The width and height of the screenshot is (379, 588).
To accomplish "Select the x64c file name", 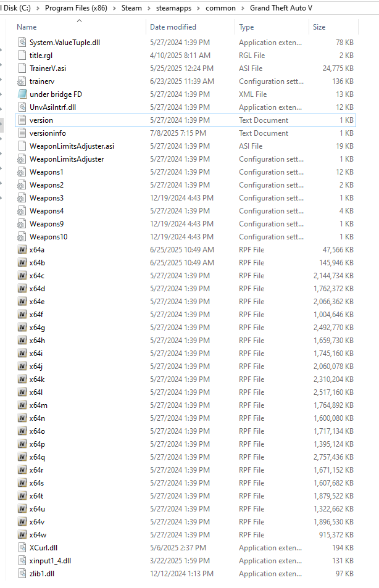I will coord(37,276).
